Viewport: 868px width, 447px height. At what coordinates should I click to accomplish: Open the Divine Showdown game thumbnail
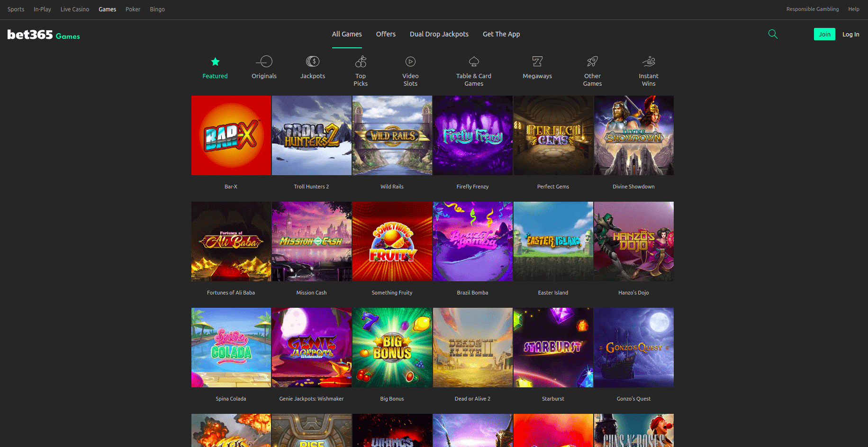[634, 135]
